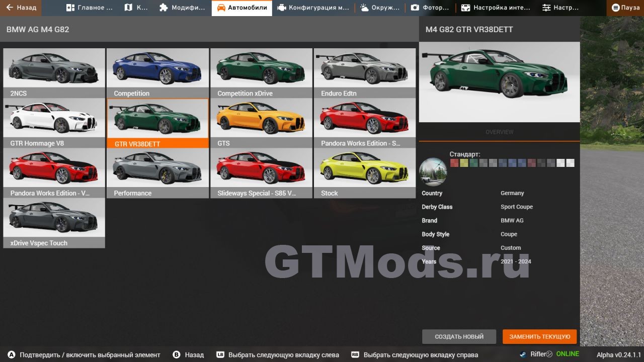The height and width of the screenshot is (362, 644).
Task: Go back with the Назад arrow button
Action: [x=21, y=8]
